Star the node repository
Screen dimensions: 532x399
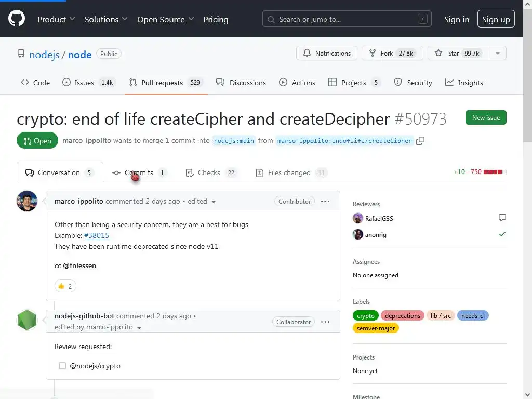[x=458, y=54]
